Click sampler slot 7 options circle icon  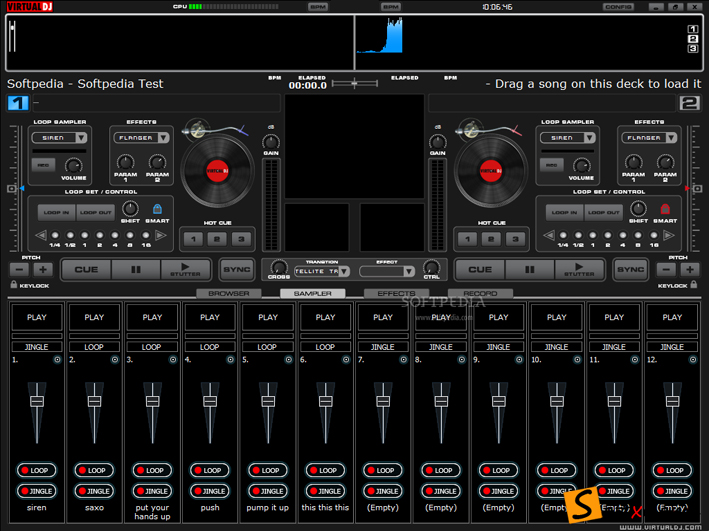(404, 360)
